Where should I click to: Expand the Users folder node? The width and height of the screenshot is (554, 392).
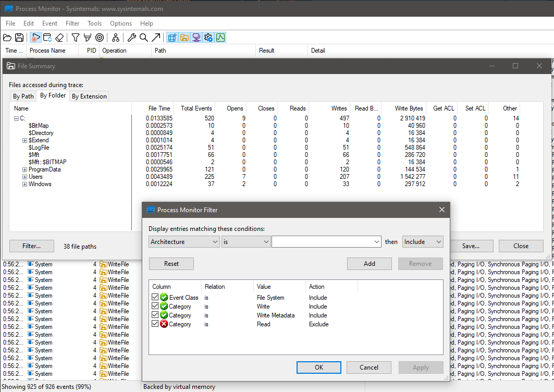pos(24,177)
